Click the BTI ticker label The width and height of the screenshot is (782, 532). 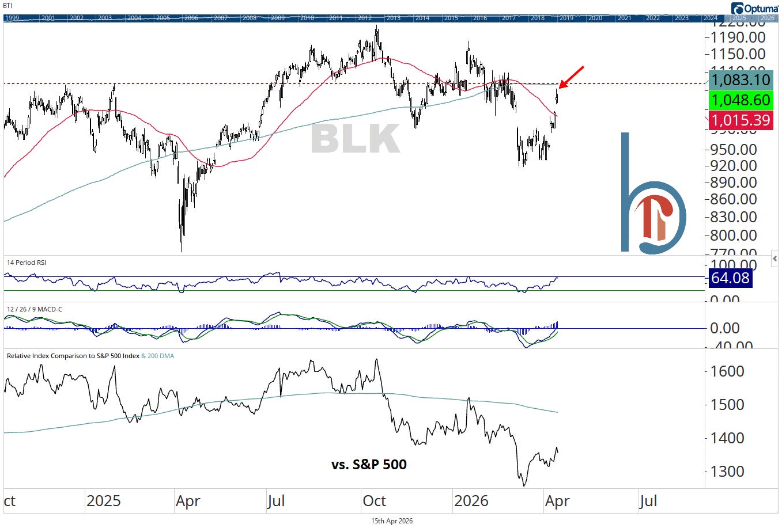7,6
